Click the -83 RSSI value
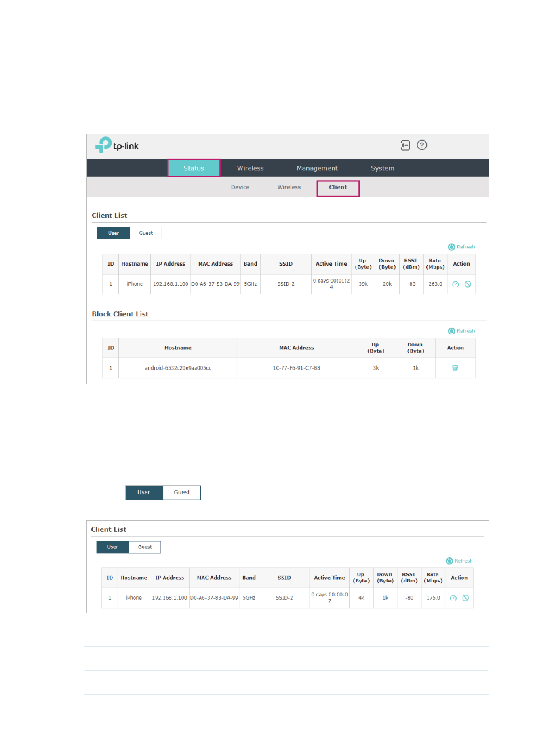 tap(411, 284)
